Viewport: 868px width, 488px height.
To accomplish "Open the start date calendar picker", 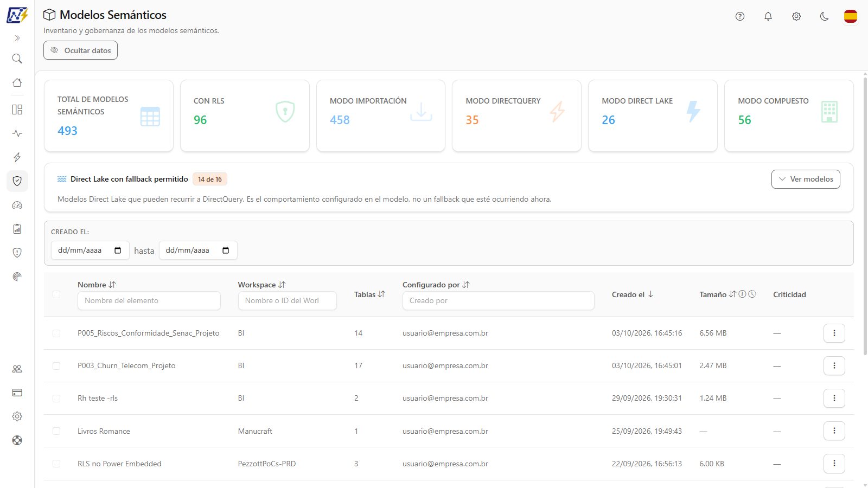I will (x=118, y=251).
